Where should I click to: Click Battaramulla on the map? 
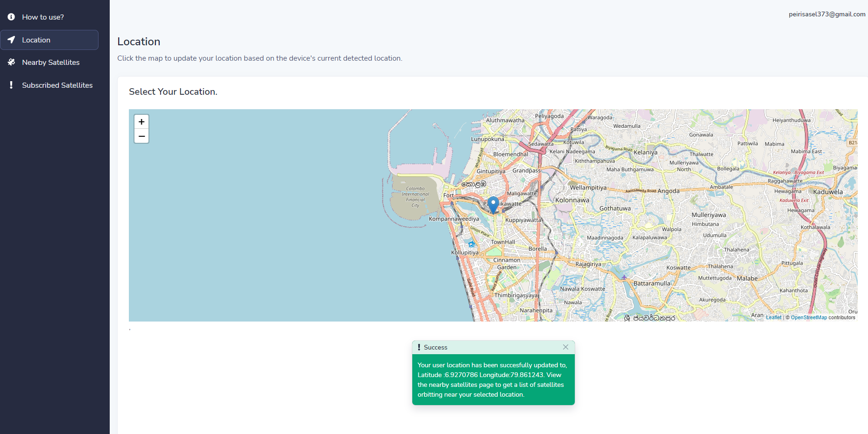[652, 283]
